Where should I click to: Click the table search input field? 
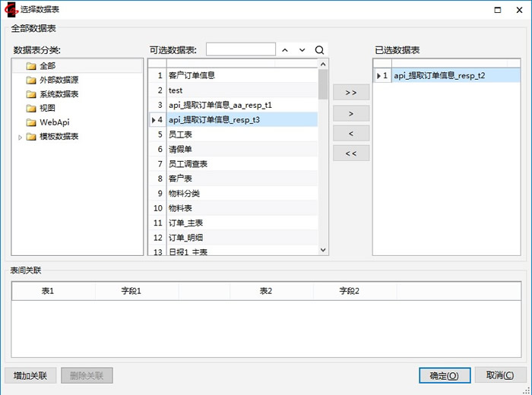240,50
